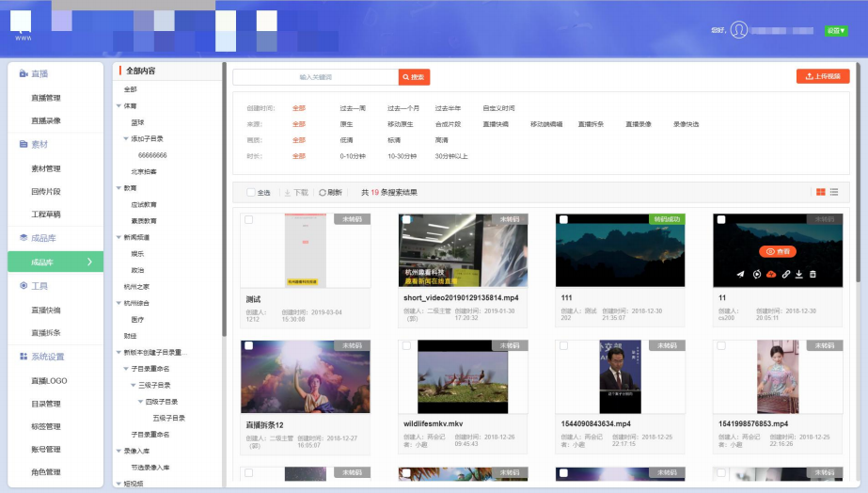Filter source by 直播拆条
Screen dimensions: 868x493
click(x=591, y=124)
